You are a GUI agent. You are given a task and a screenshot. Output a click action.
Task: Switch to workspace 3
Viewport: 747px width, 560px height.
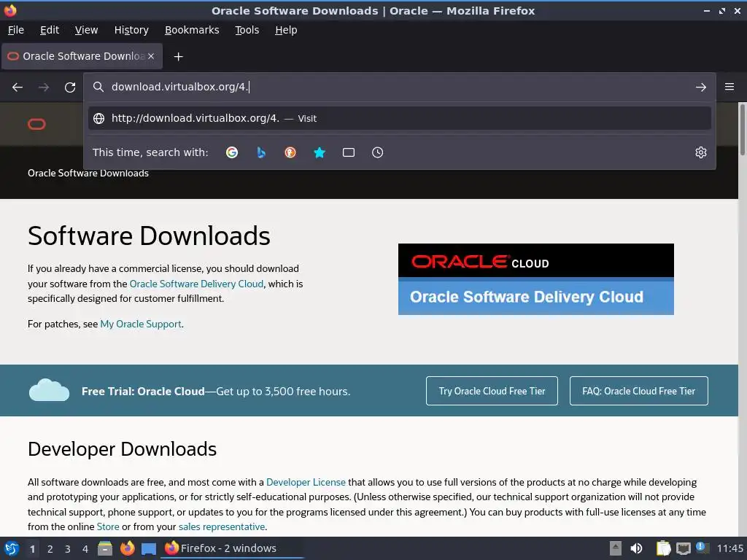tap(68, 549)
